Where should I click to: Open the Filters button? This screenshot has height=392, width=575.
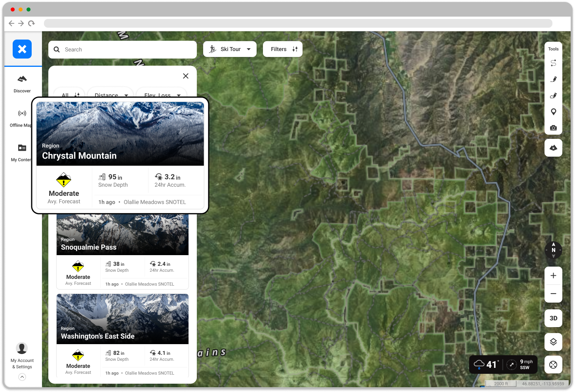click(x=283, y=49)
